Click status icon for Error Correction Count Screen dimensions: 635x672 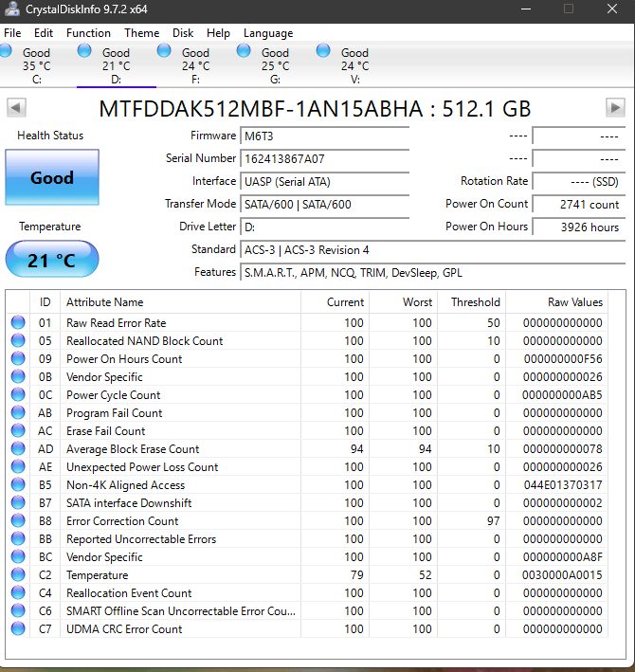(18, 520)
